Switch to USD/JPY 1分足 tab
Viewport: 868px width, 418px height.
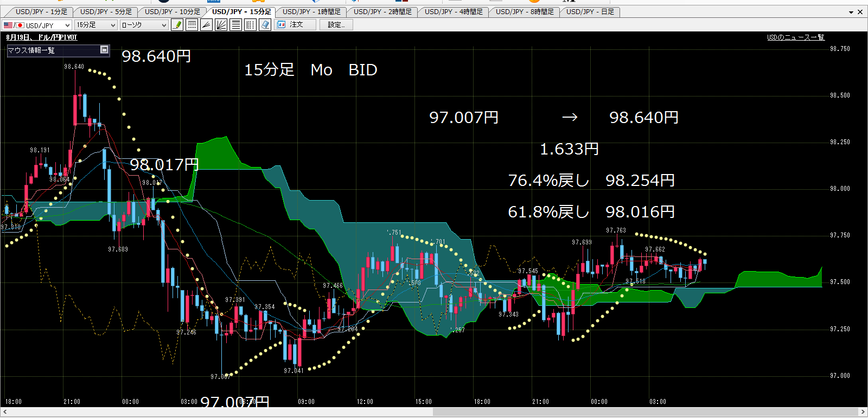pyautogui.click(x=40, y=11)
